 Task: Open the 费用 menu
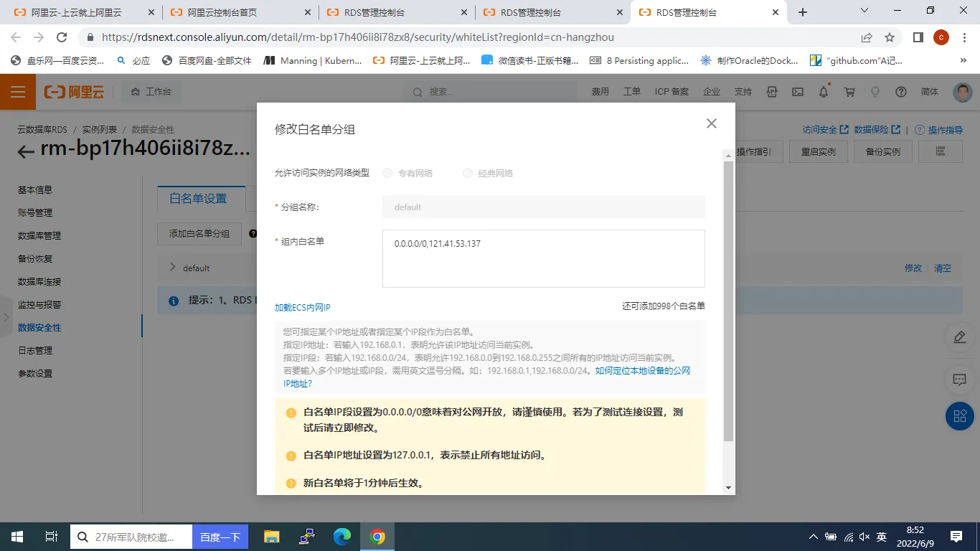[x=600, y=92]
